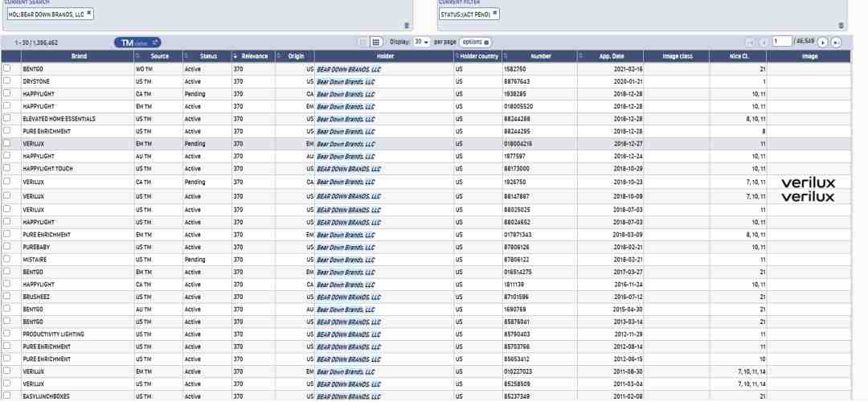
Task: Go to next results page arrow
Action: (823, 43)
